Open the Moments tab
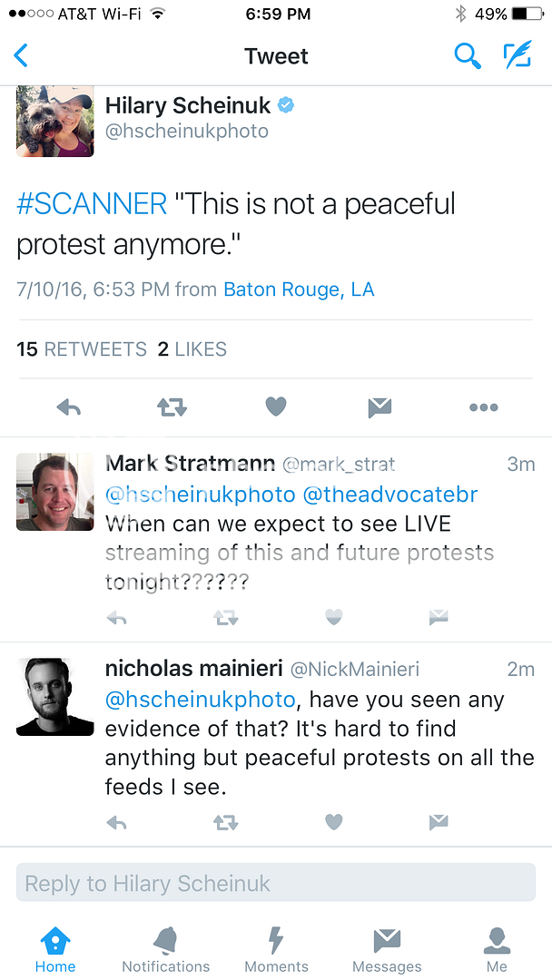Viewport: 552px width, 980px height. 276,949
